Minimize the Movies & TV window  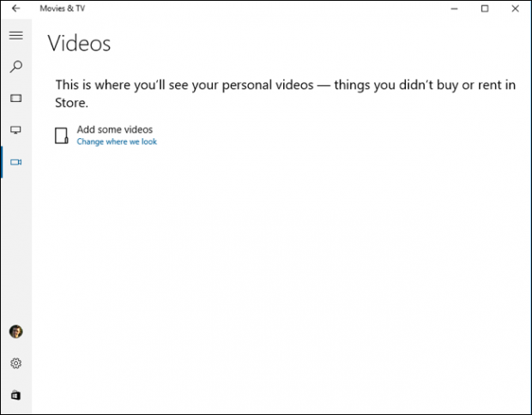tap(453, 9)
